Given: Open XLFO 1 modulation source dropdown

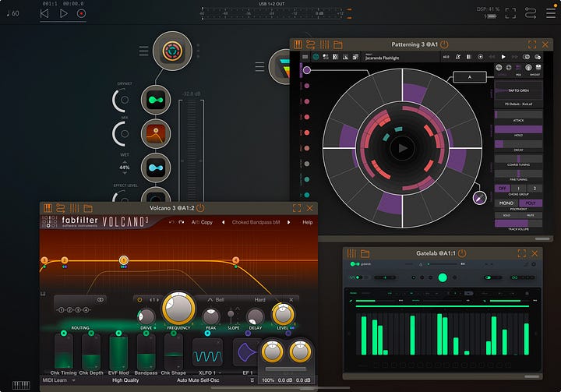Looking at the screenshot, I should click(210, 373).
